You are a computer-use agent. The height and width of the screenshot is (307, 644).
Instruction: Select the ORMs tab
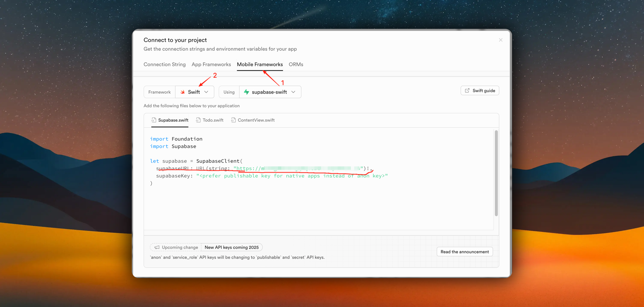(x=296, y=64)
